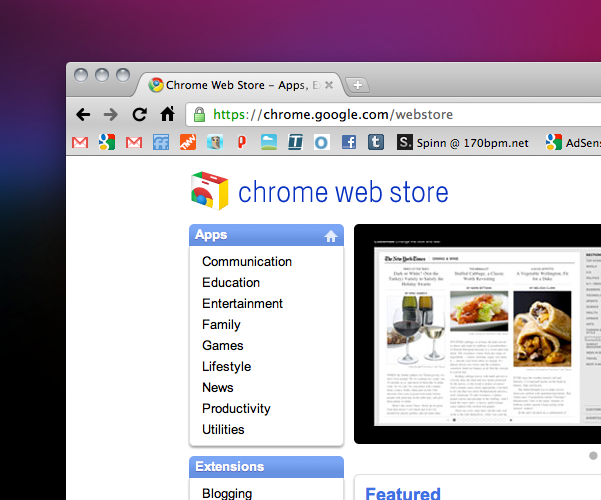Open the browser home page button
The height and width of the screenshot is (500, 601).
(x=167, y=114)
